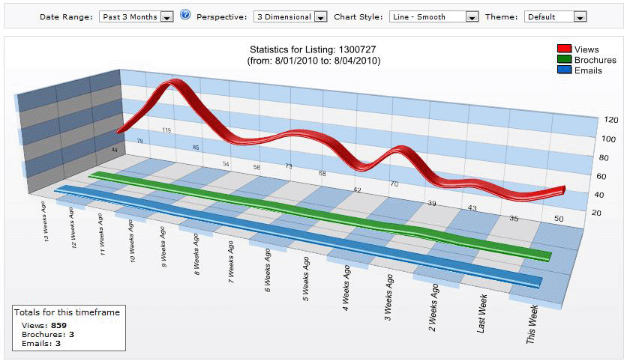Click the blue Emails legend swatch

click(564, 70)
